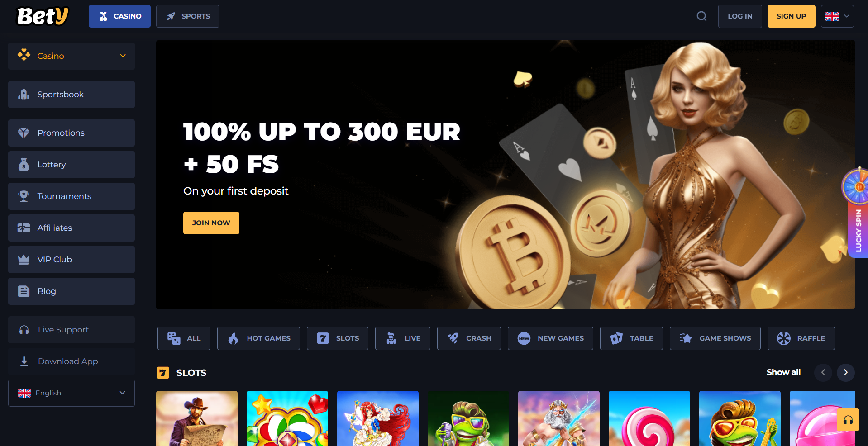Screen dimensions: 868x446
Task: Show next slots with right arrow
Action: coord(845,373)
